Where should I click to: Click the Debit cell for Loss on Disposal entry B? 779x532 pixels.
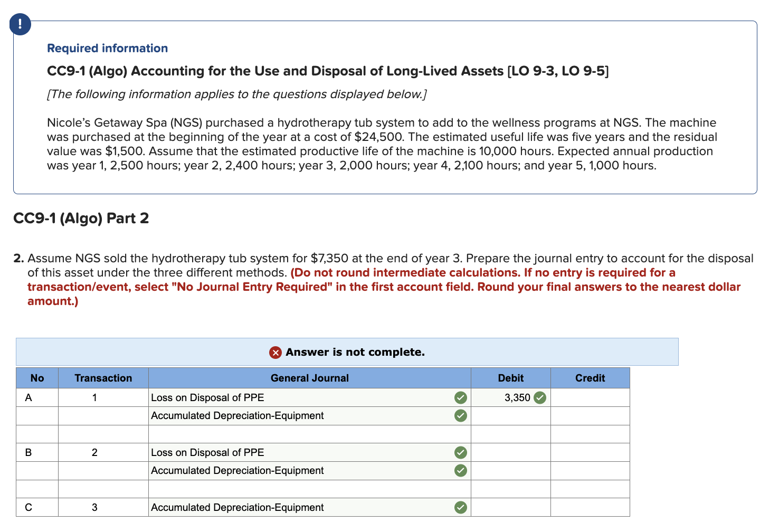point(510,452)
